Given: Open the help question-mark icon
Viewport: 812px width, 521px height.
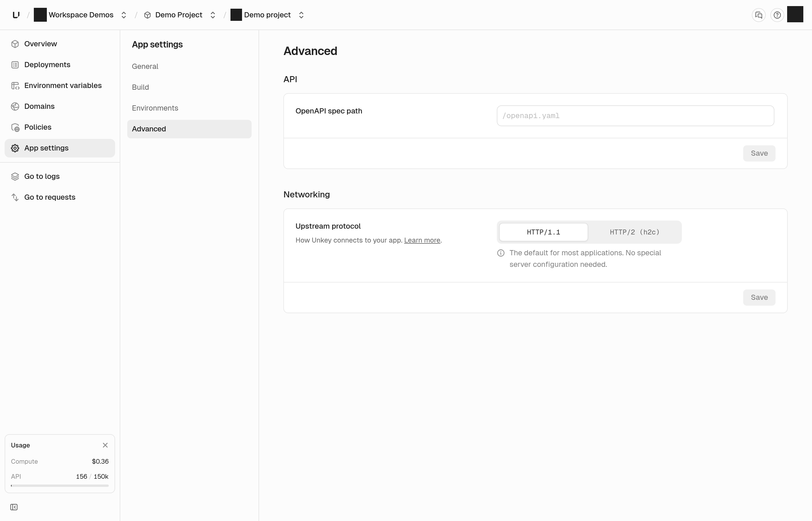Looking at the screenshot, I should pos(777,15).
